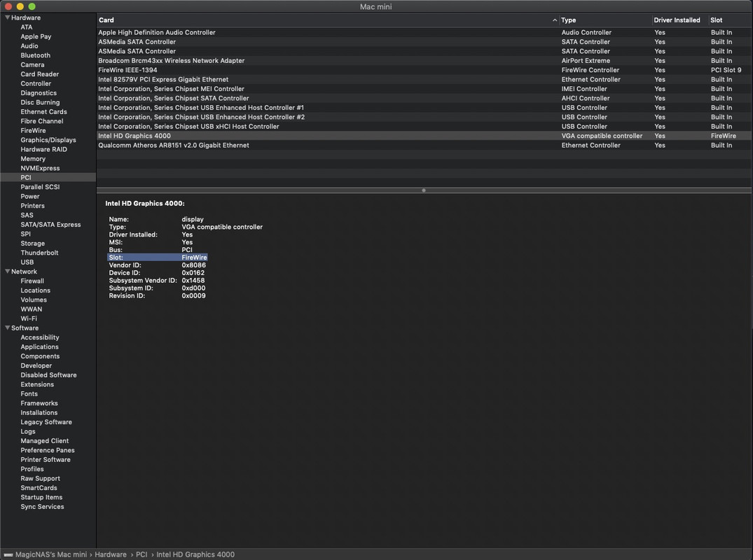
Task: Open Bluetooth hardware section
Action: (35, 55)
